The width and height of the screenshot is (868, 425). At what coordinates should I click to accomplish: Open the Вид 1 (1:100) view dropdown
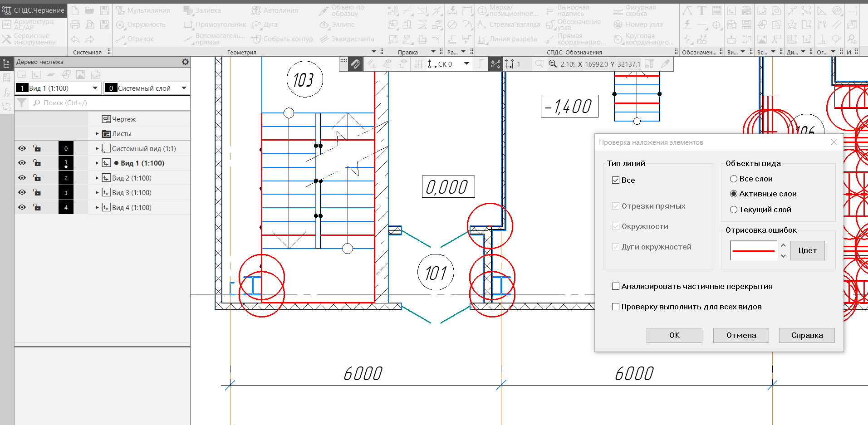tap(95, 88)
